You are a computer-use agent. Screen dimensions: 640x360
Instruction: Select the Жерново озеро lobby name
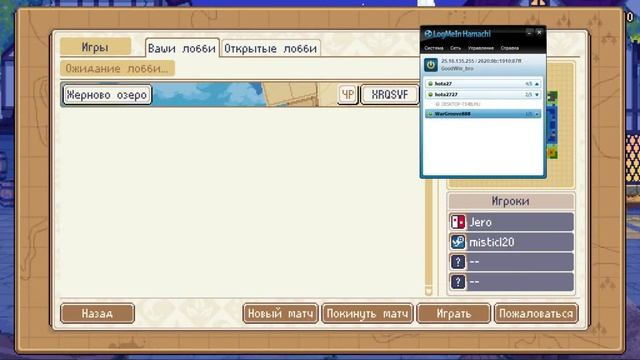(107, 95)
